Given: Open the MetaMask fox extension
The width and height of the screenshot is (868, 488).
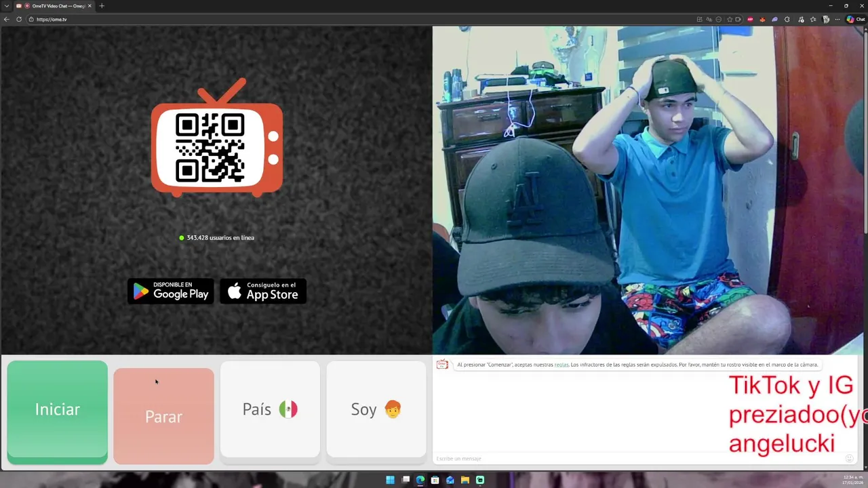Looking at the screenshot, I should tap(762, 20).
